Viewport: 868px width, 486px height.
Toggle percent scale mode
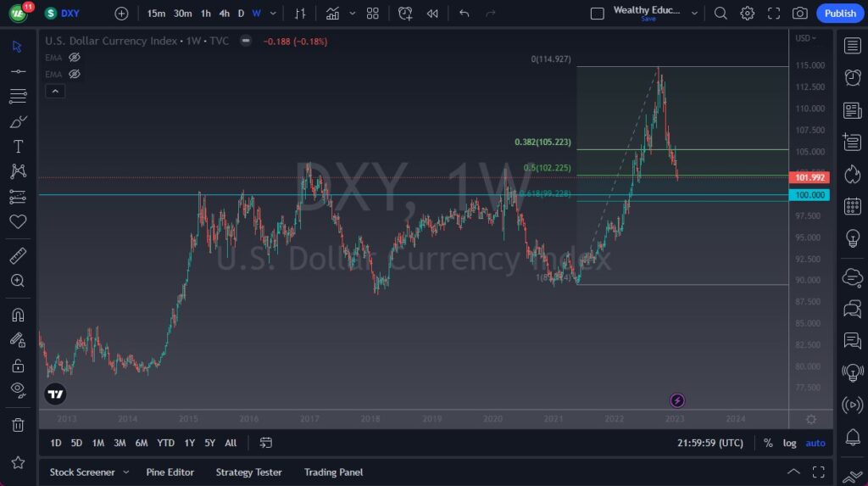pyautogui.click(x=768, y=443)
